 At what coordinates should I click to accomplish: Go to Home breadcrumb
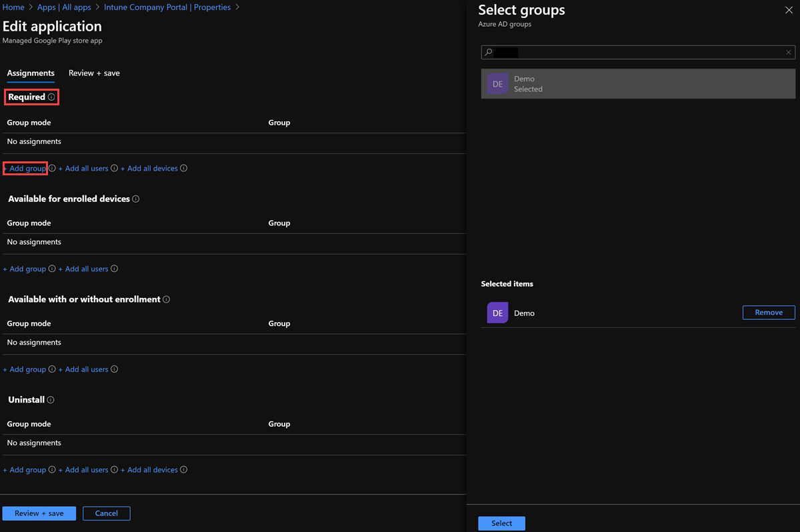pos(13,7)
